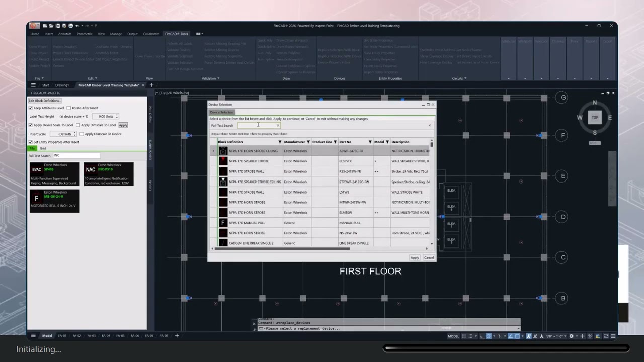Click Cancel button in Device Selection dialog
The width and height of the screenshot is (644, 362).
(429, 257)
